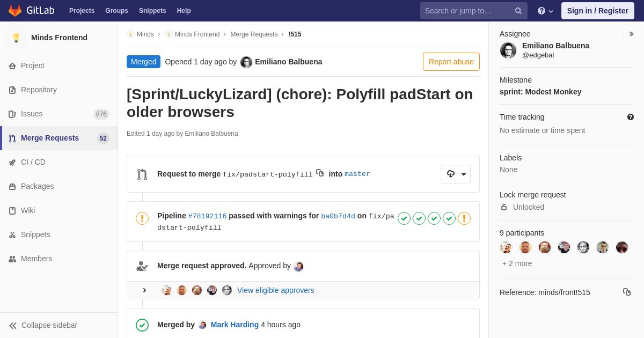
Task: Click the Members people icon
Action: pyautogui.click(x=12, y=259)
